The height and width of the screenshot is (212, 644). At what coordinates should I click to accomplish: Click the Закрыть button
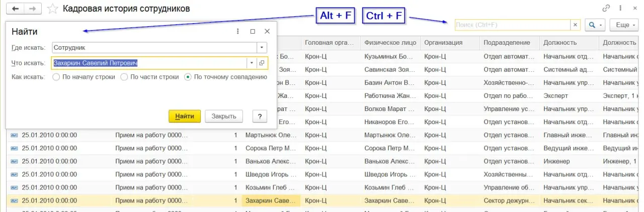click(x=224, y=116)
